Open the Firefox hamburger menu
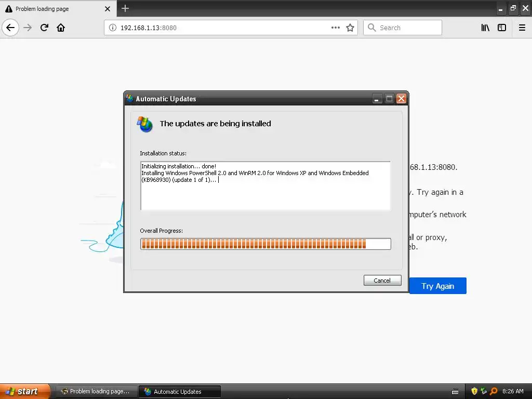This screenshot has height=399, width=532. (522, 28)
